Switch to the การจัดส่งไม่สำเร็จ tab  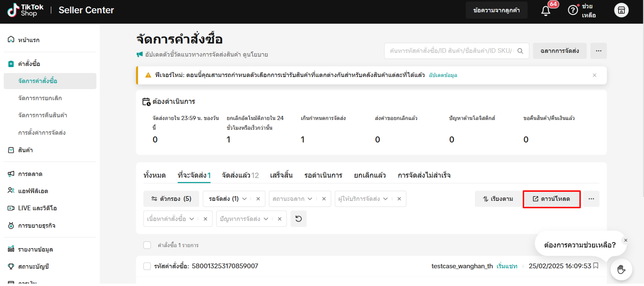pos(424,175)
